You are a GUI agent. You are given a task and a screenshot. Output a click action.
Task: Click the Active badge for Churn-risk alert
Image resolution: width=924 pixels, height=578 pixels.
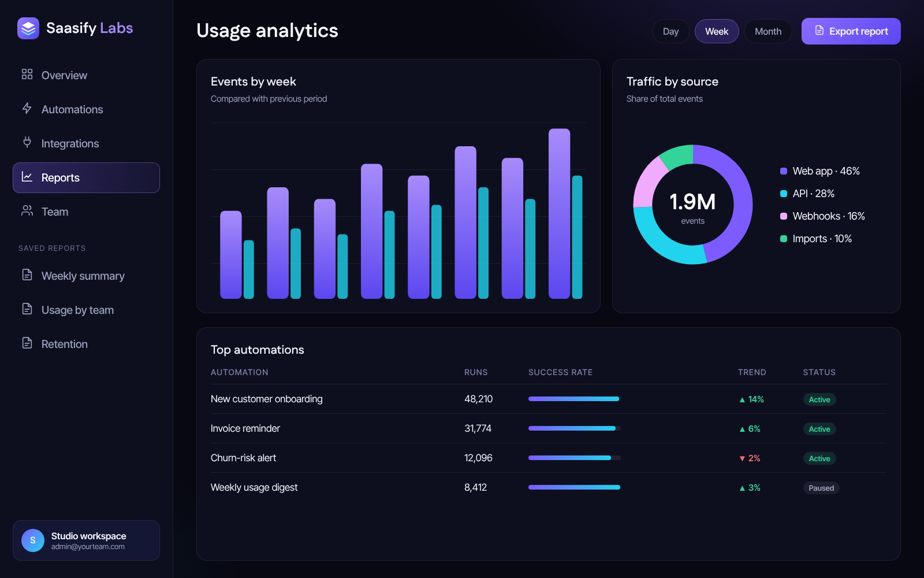click(819, 458)
